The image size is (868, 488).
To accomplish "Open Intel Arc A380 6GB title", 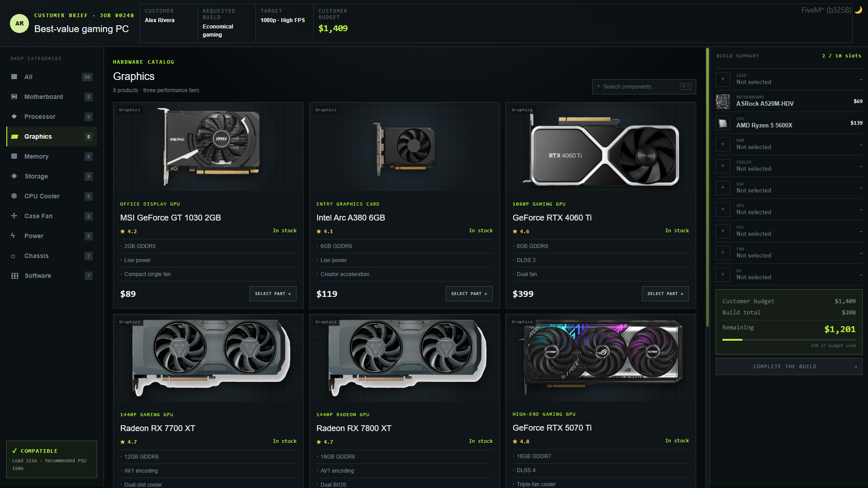I will click(x=351, y=218).
